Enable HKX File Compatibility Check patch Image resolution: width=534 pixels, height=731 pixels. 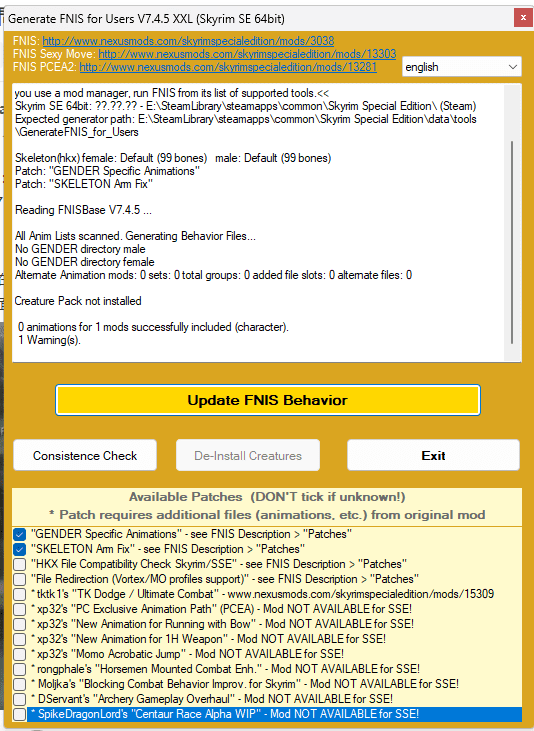pyautogui.click(x=20, y=564)
